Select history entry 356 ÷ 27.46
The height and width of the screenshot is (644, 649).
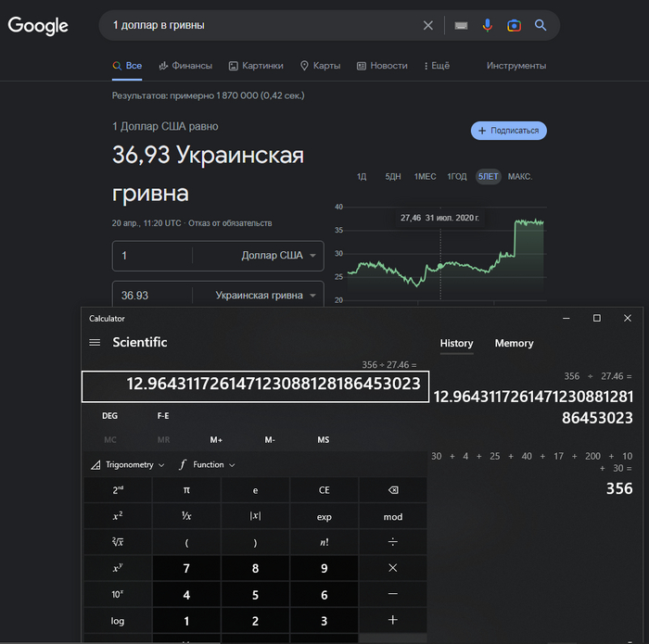(533, 399)
